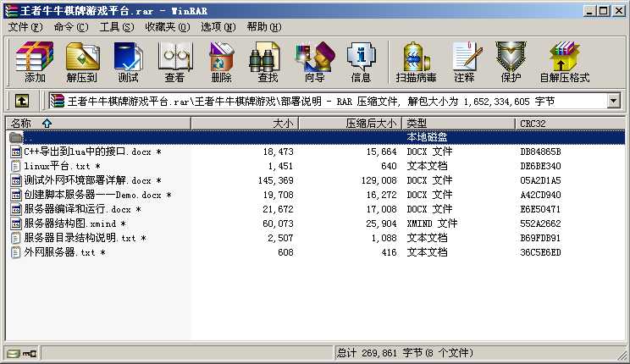The image size is (630, 364).
Task: Open the Help (帮助) menu
Action: click(x=264, y=27)
